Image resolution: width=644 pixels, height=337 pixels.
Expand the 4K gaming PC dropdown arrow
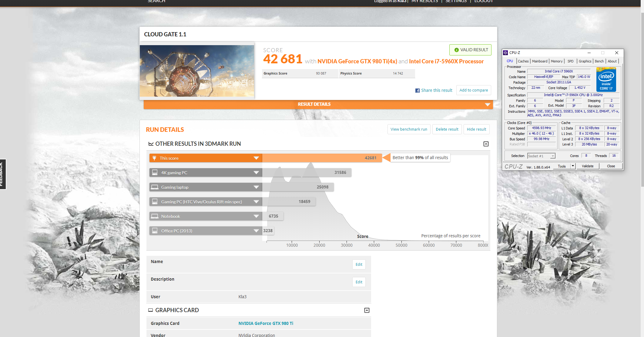[x=256, y=172]
